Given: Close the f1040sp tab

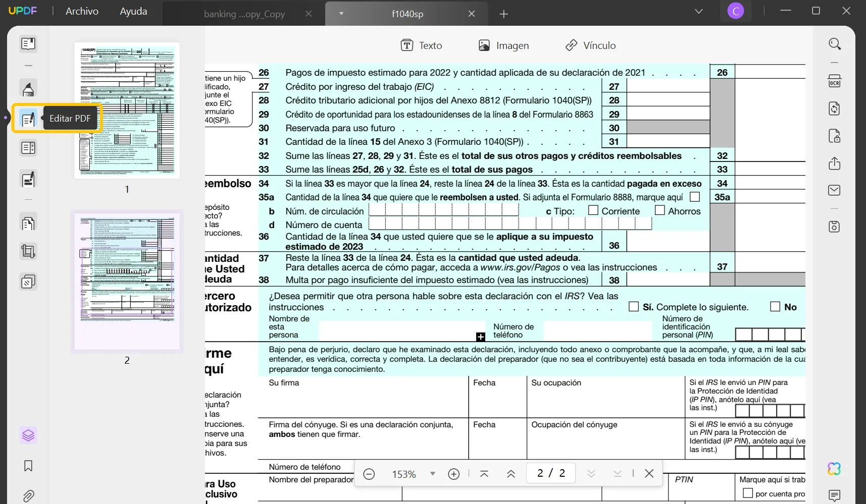Looking at the screenshot, I should pyautogui.click(x=472, y=14).
